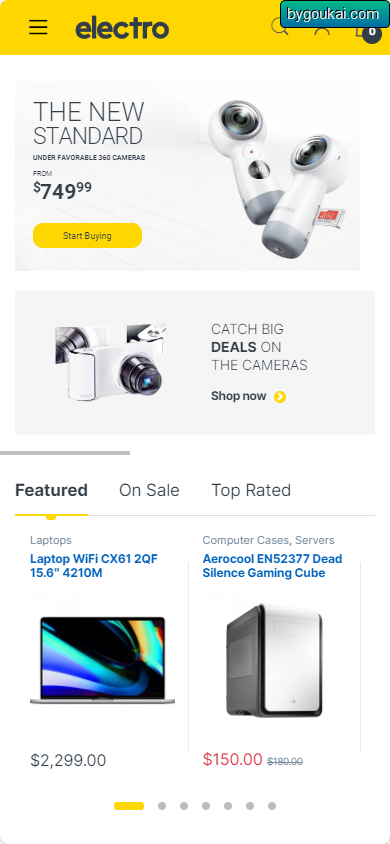The width and height of the screenshot is (390, 844).
Task: Open the user account icon
Action: click(x=322, y=28)
